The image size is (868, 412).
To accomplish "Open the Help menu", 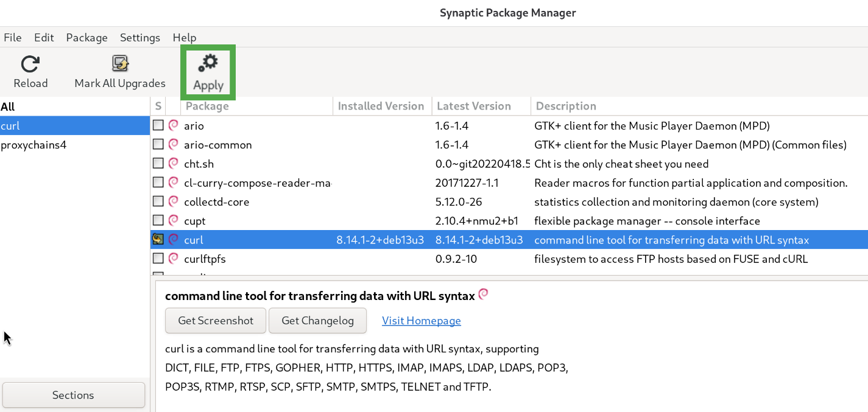I will click(x=185, y=37).
